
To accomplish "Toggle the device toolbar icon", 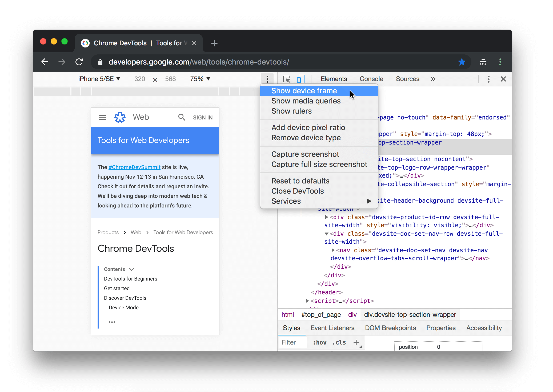I will tap(301, 79).
